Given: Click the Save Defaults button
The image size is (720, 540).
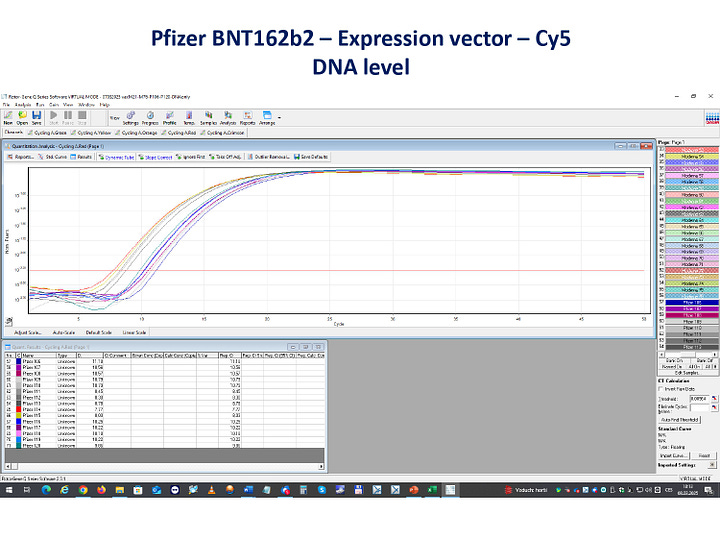Looking at the screenshot, I should click(x=311, y=157).
